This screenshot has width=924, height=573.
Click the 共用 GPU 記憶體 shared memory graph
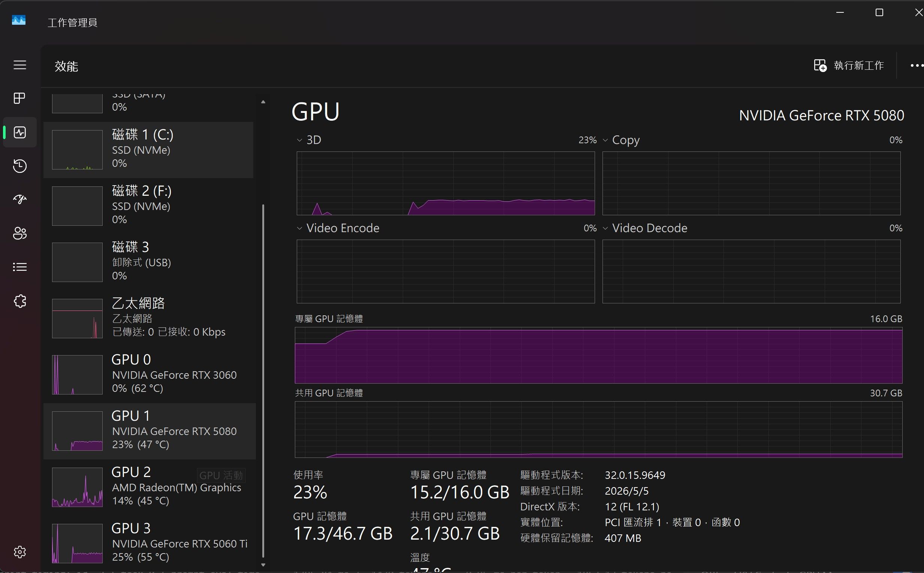(x=599, y=429)
